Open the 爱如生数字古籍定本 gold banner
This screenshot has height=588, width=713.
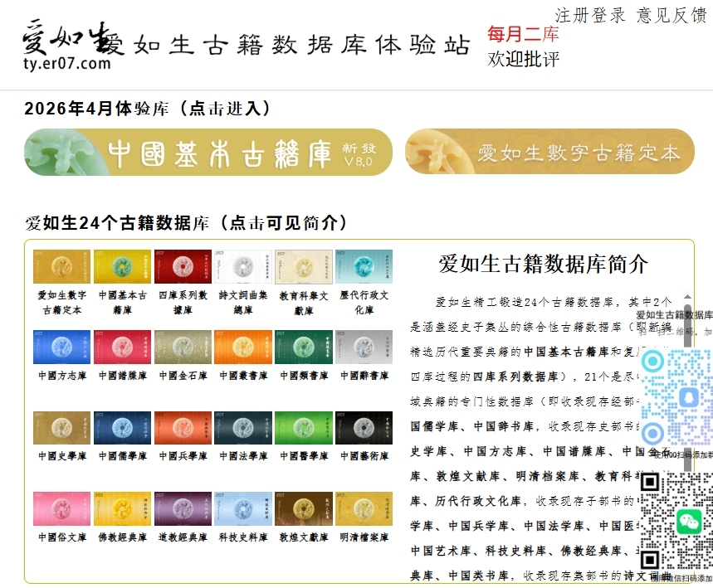[x=549, y=153]
